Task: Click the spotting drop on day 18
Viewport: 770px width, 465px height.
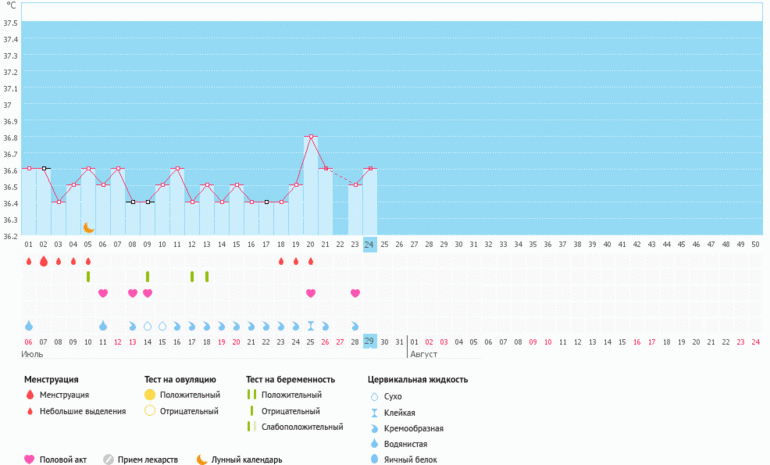Action: (281, 261)
